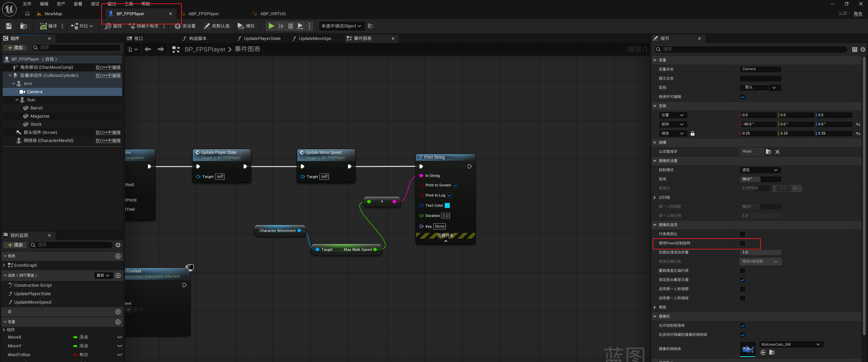Add a new variable with plus icon

click(118, 322)
